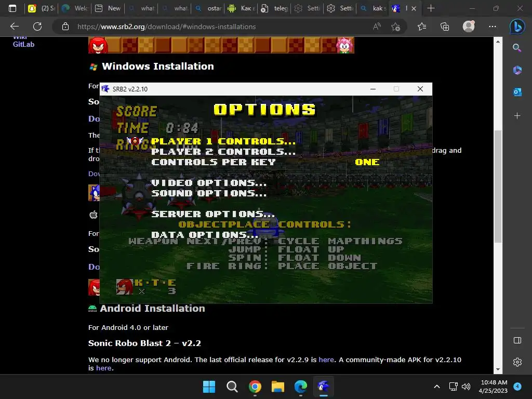The height and width of the screenshot is (399, 532).
Task: Open Edge Settings and more menu
Action: [x=493, y=26]
